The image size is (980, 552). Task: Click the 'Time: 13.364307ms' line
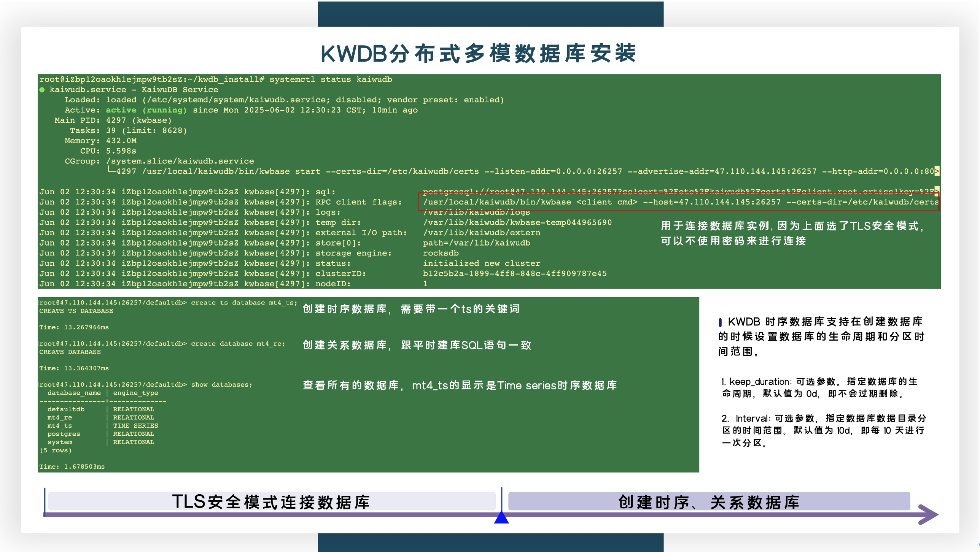74,368
